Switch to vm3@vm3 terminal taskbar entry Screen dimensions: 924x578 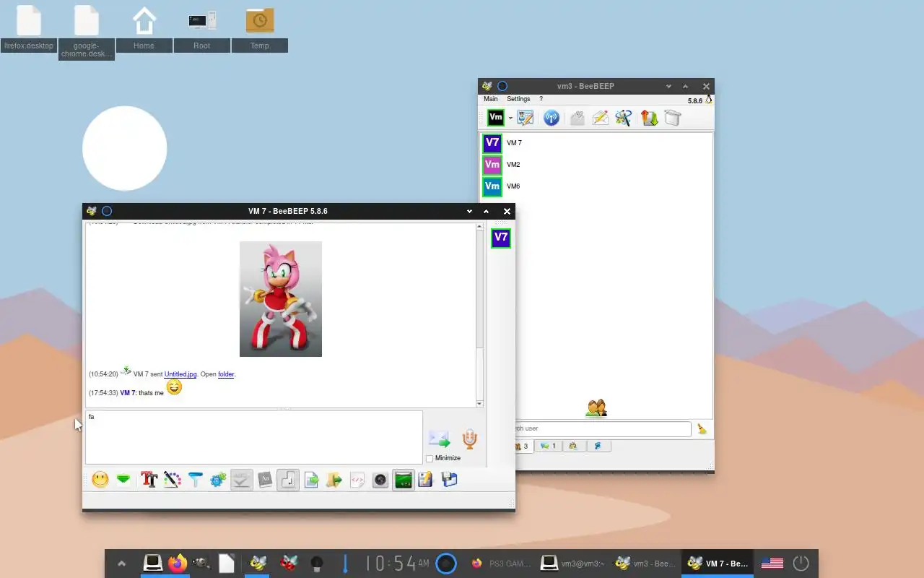tap(573, 564)
